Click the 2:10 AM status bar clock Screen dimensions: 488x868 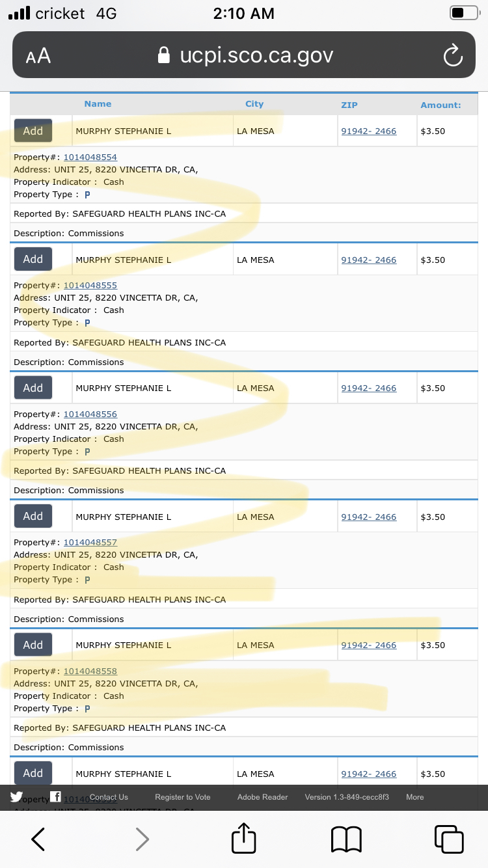244,14
